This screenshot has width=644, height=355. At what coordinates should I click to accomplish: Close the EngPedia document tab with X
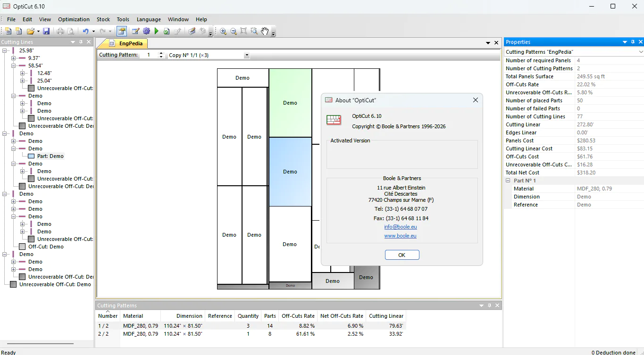click(496, 43)
